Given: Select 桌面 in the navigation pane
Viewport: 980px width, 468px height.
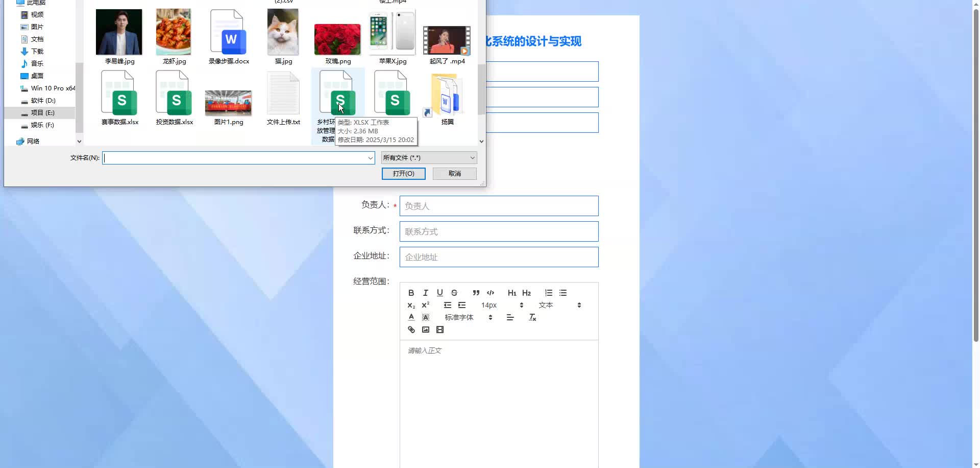Looking at the screenshot, I should pyautogui.click(x=37, y=76).
